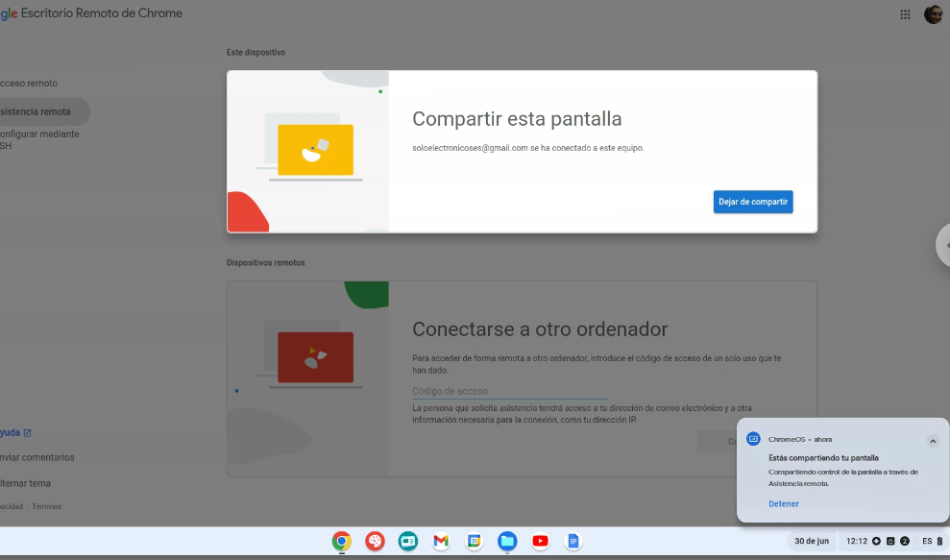Click Alternar tema to switch theme

pyautogui.click(x=25, y=483)
